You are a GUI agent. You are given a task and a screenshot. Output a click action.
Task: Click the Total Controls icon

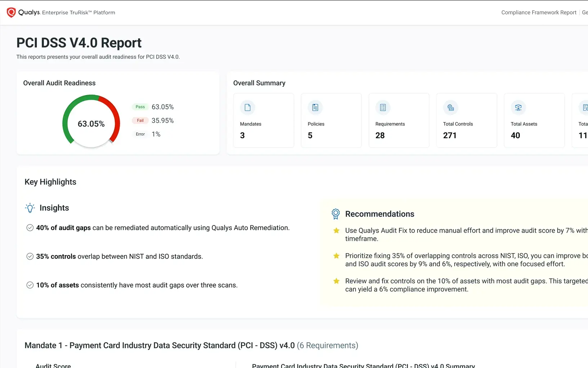point(450,108)
